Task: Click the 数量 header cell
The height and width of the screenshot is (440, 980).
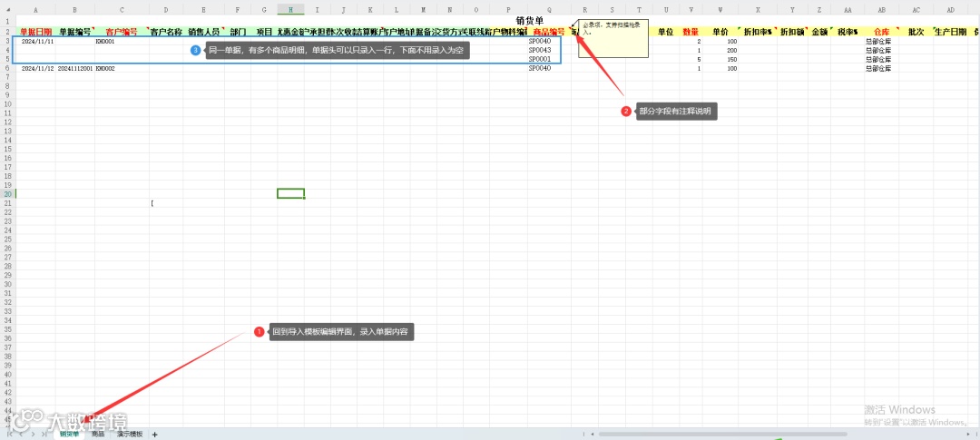Action: pos(691,31)
